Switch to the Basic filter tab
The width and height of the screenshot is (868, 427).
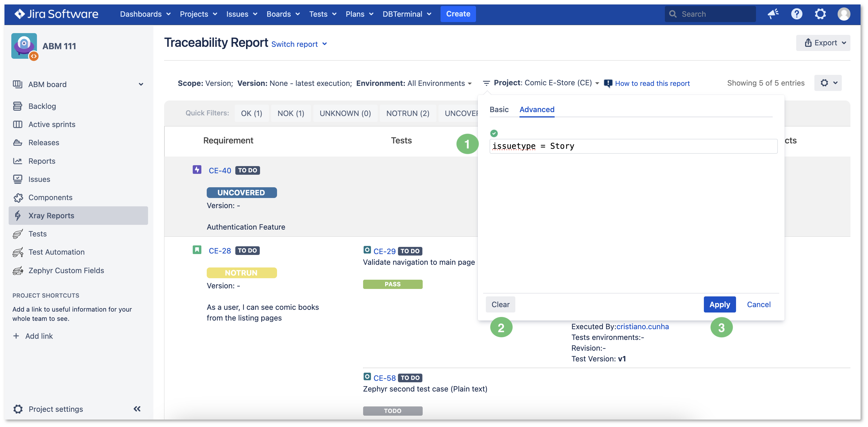[x=499, y=109]
